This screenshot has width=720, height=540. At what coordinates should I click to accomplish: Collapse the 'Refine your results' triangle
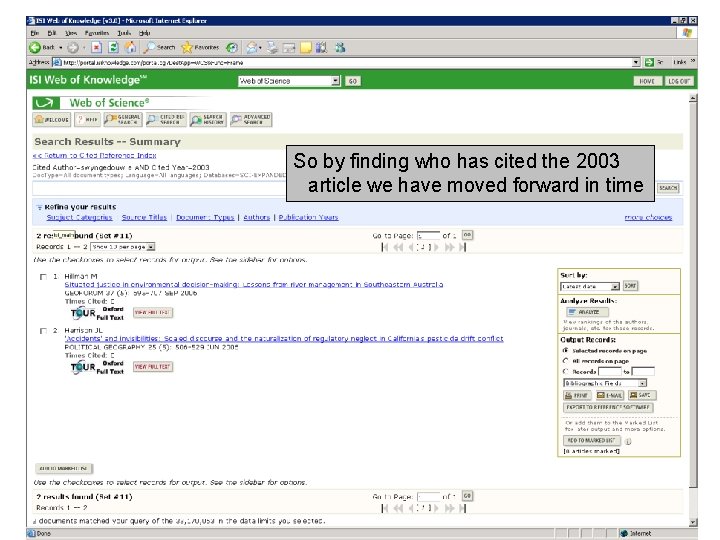point(39,207)
